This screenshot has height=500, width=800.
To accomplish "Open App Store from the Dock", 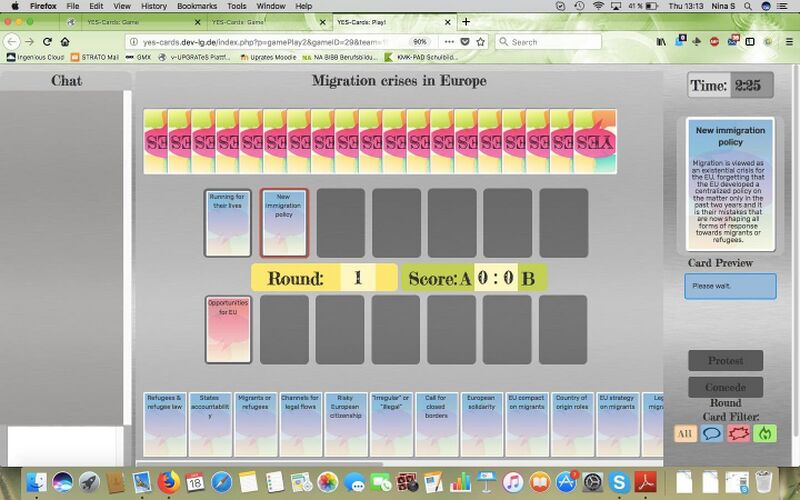I will click(x=566, y=482).
